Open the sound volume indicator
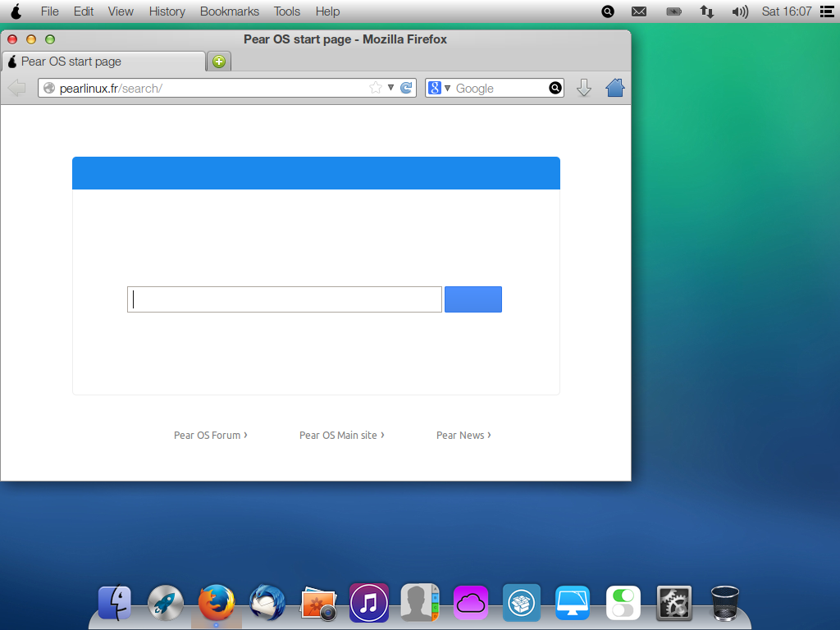This screenshot has width=840, height=630. coord(740,11)
